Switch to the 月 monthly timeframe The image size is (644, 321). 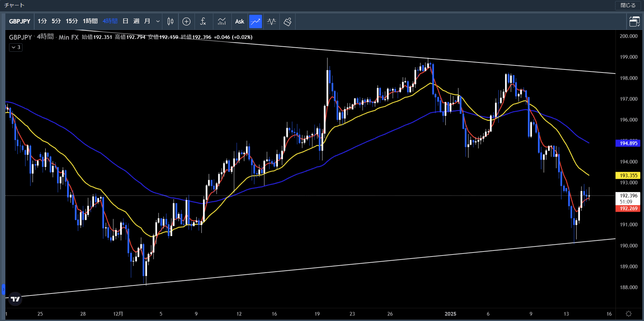click(147, 21)
